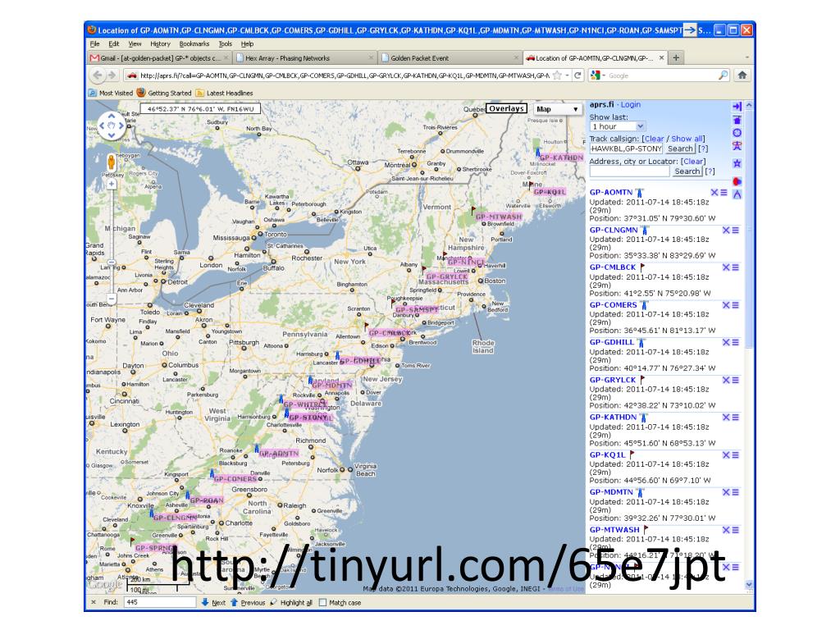Toggle the Match case checkbox
This screenshot has width=840, height=630.
323,602
